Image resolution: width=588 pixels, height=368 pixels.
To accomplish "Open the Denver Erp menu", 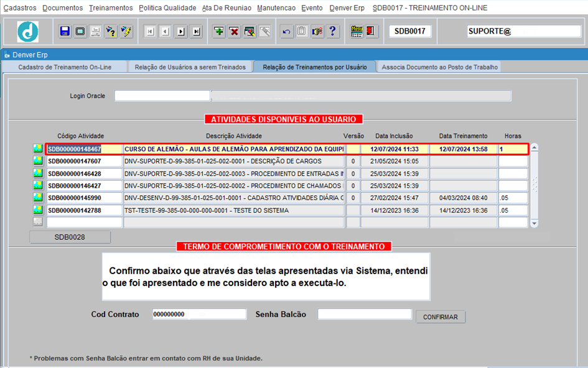I will (347, 8).
